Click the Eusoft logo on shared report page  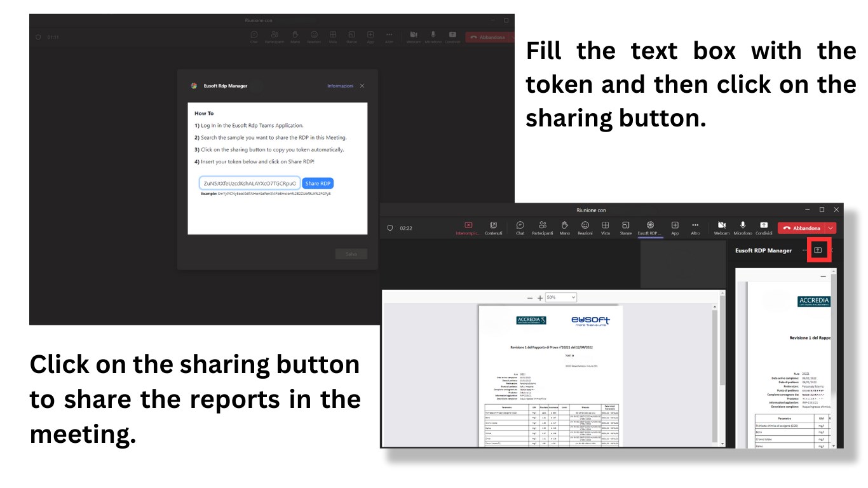590,321
